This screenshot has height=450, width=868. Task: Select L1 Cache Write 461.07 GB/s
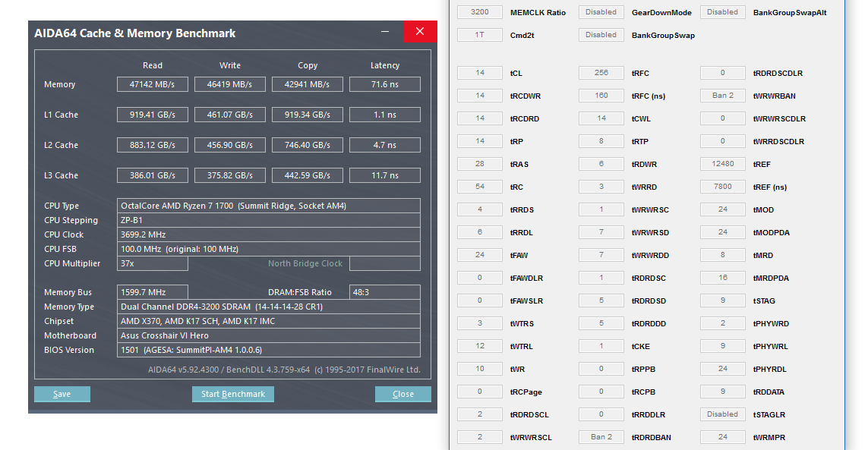pyautogui.click(x=230, y=115)
